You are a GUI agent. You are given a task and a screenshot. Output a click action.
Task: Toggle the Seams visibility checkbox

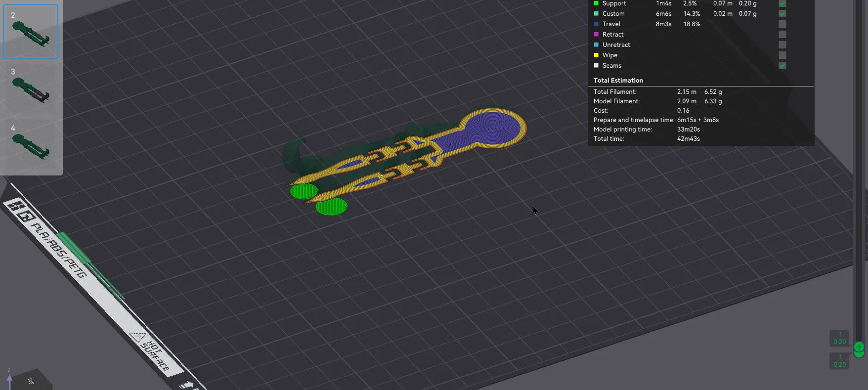tap(782, 66)
